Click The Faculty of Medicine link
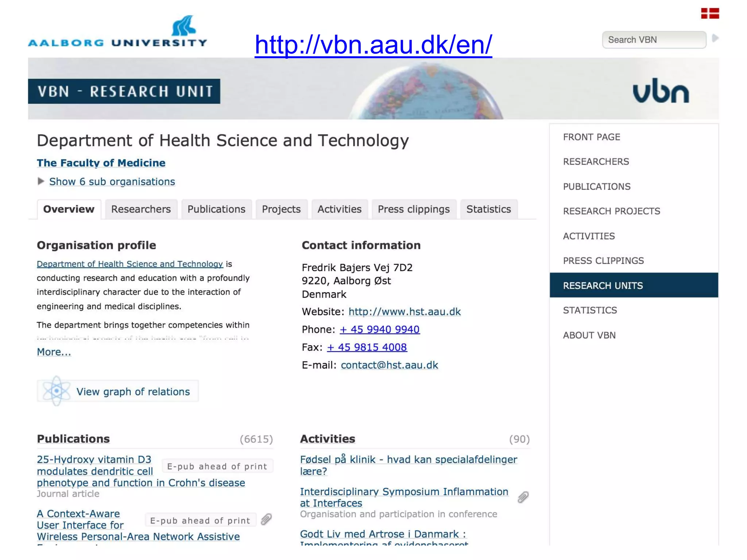The image size is (747, 560). point(101,163)
